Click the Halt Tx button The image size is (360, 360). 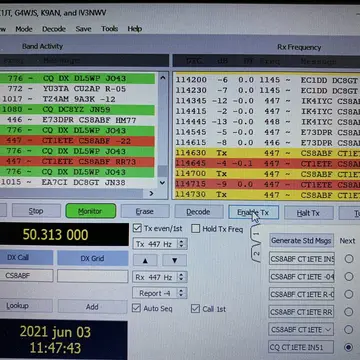click(308, 213)
